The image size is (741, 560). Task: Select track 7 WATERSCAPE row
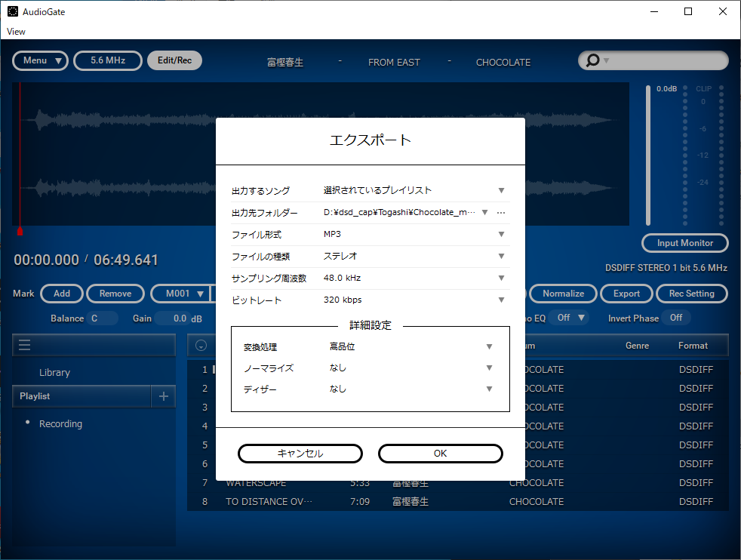pyautogui.click(x=457, y=482)
